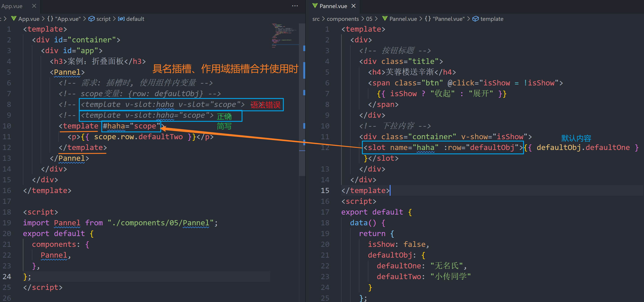The image size is (644, 302).
Task: Click the 05 folder breadcrumb
Action: click(369, 19)
